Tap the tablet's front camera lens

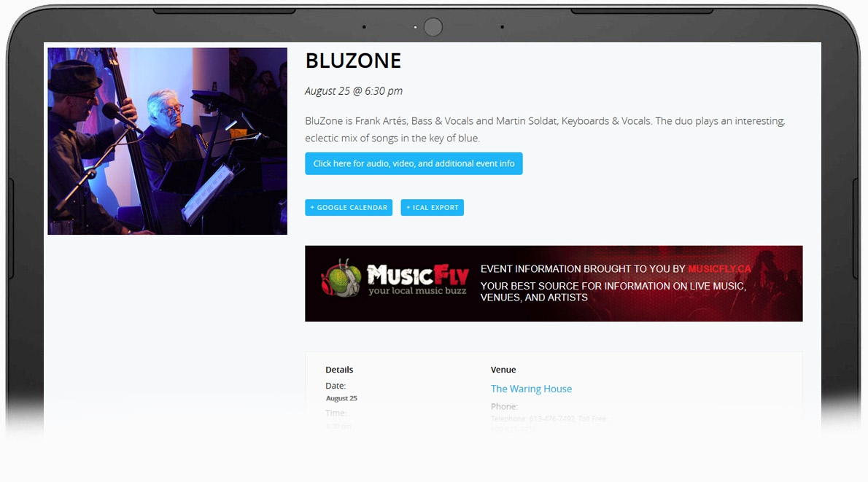click(x=433, y=27)
